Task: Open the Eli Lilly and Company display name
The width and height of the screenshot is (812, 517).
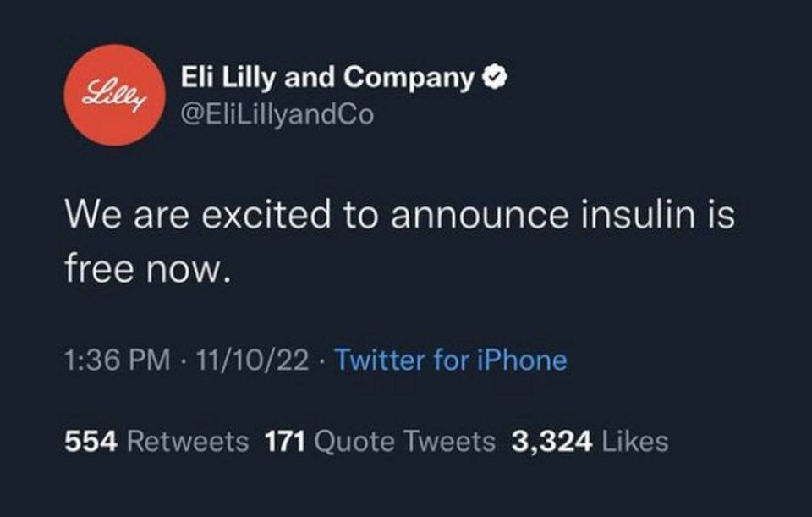Action: click(328, 79)
